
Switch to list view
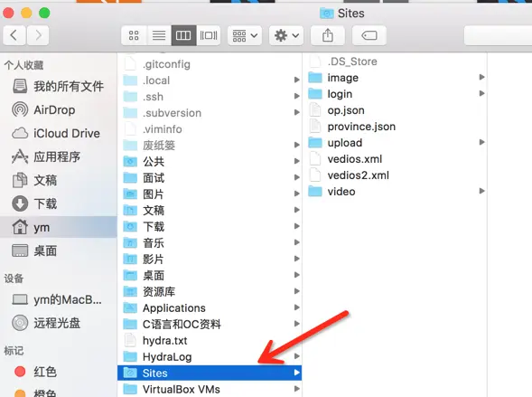click(159, 35)
